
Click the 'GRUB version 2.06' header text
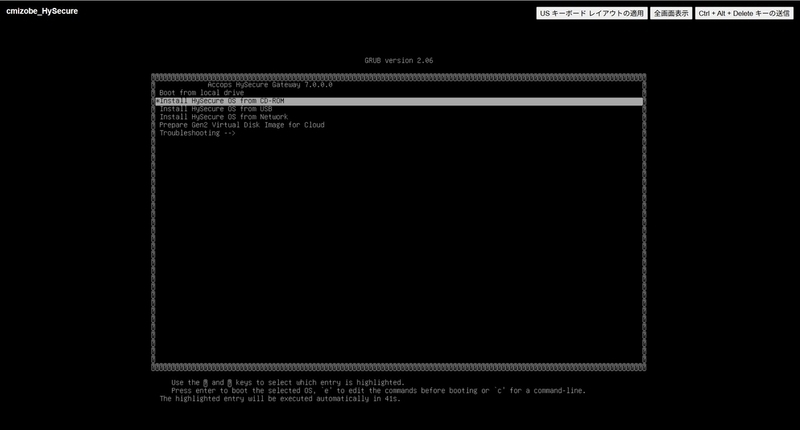tap(399, 60)
